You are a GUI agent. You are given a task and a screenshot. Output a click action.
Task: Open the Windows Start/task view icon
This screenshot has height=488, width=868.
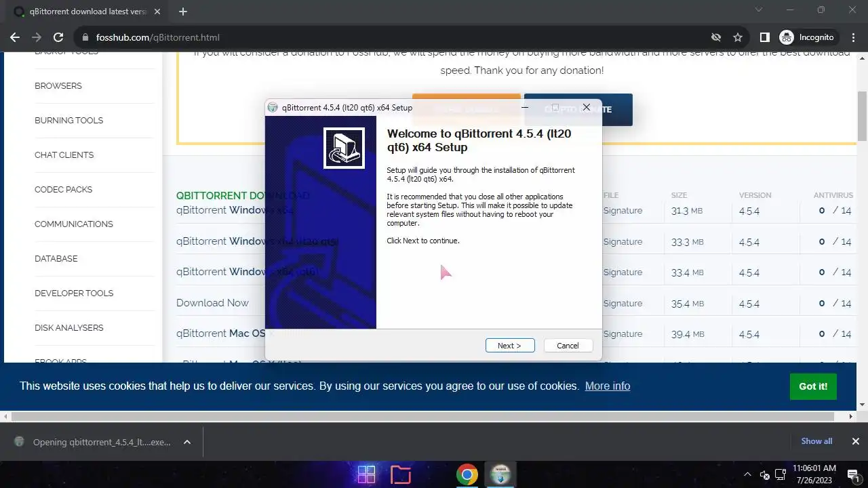(x=366, y=474)
